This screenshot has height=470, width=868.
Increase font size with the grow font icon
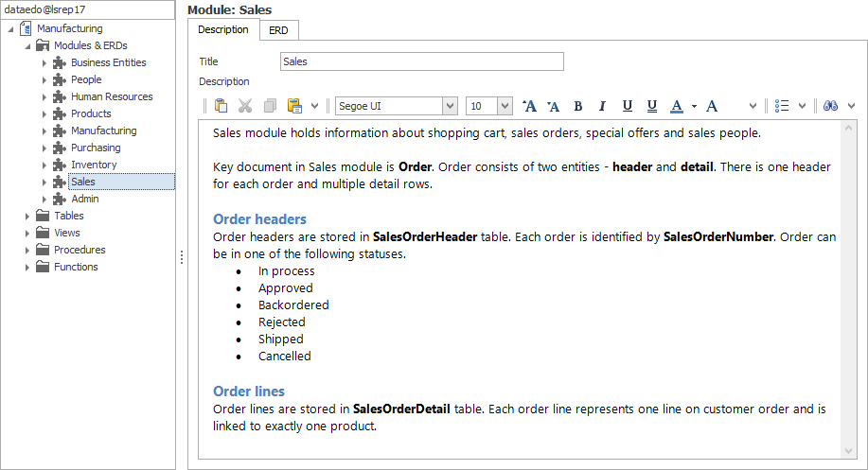[530, 106]
